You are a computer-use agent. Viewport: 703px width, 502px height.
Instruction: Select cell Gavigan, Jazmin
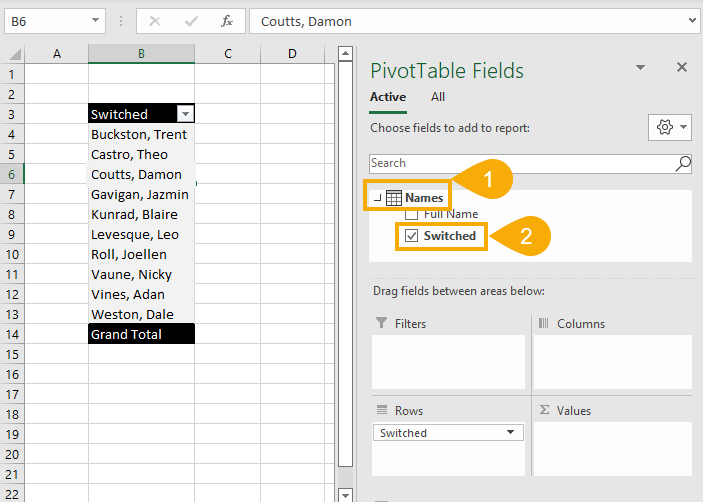[x=141, y=195]
